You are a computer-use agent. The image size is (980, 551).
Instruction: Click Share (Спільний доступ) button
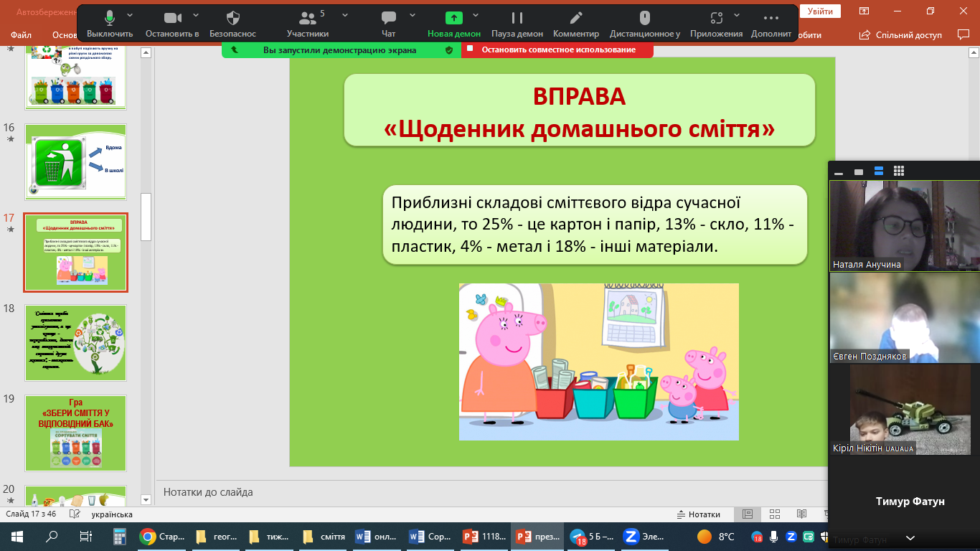tap(901, 34)
